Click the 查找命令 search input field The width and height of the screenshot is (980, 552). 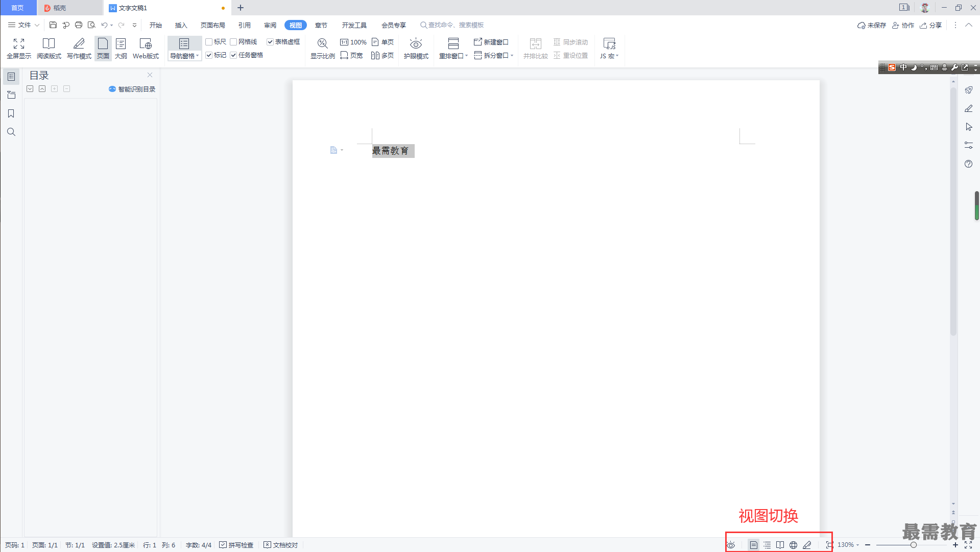point(452,25)
